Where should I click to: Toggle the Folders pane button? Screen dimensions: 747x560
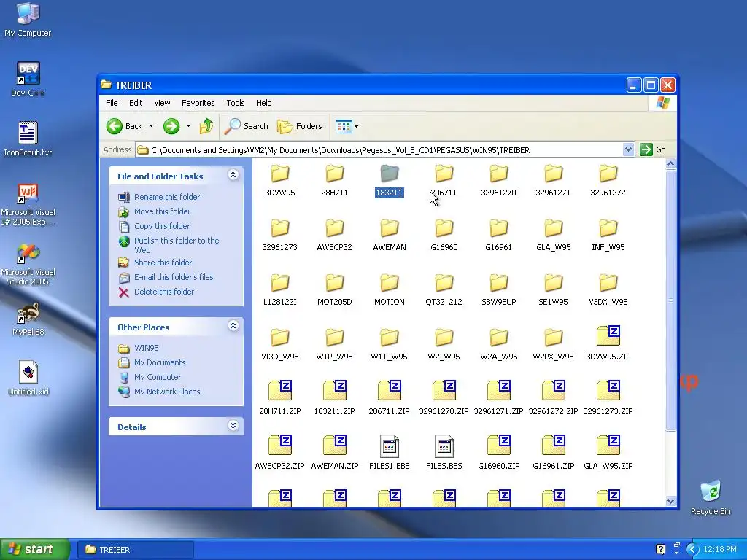click(x=300, y=126)
